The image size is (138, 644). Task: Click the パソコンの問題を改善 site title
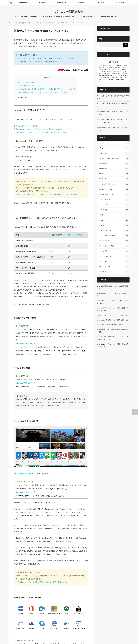pyautogui.click(x=69, y=11)
